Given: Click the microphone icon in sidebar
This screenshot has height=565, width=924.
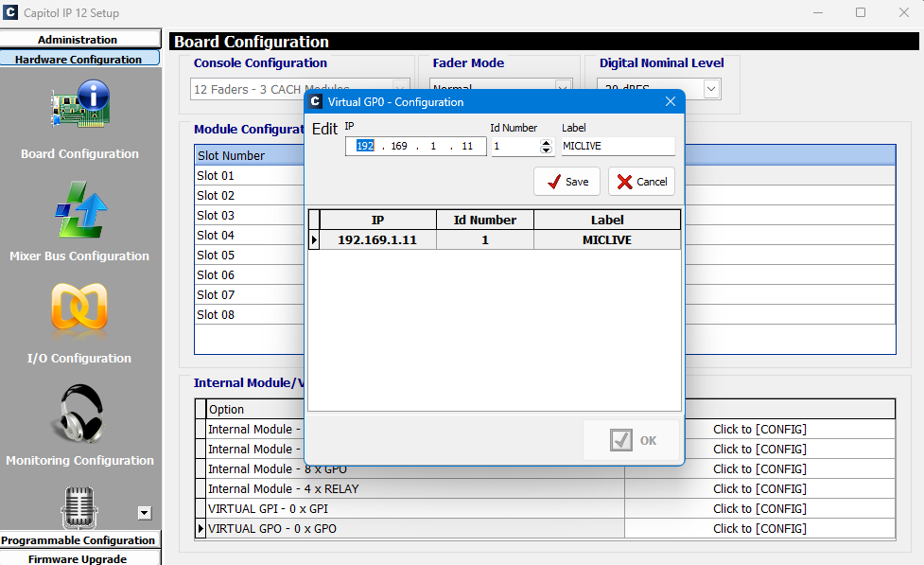Looking at the screenshot, I should [79, 507].
